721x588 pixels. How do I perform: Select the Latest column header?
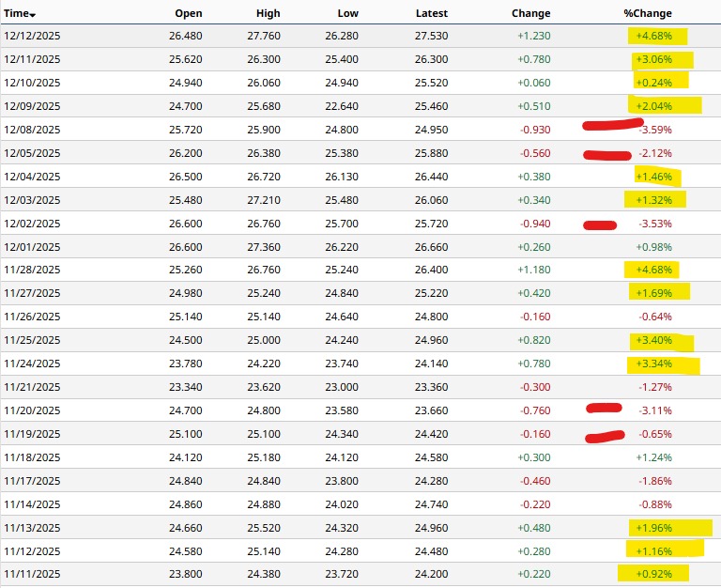tap(431, 13)
